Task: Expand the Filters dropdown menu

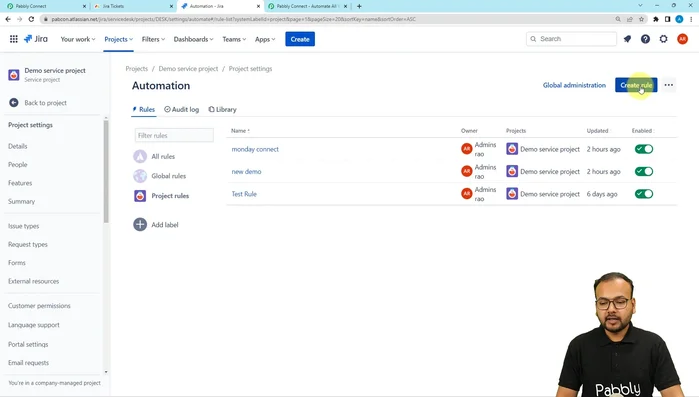Action: click(x=153, y=39)
